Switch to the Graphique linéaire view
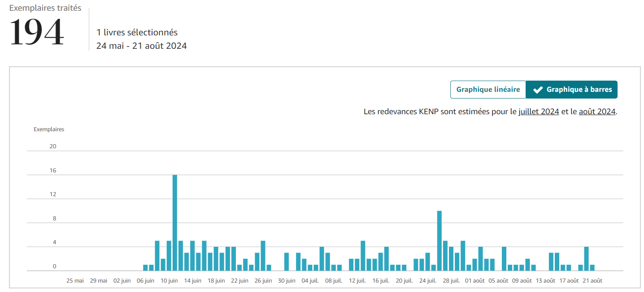Image resolution: width=644 pixels, height=292 pixels. (488, 90)
